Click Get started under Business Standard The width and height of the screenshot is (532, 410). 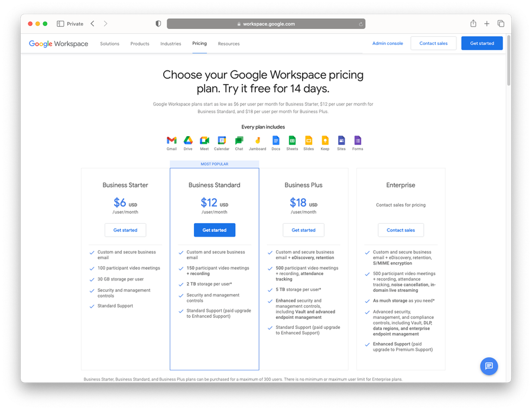(x=214, y=230)
